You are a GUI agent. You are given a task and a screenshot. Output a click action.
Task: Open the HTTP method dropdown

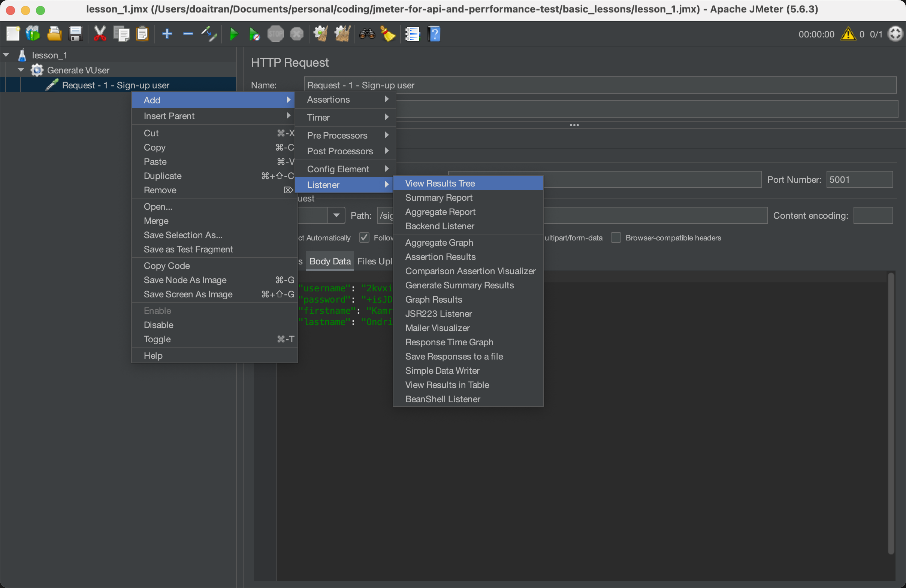[x=336, y=215]
